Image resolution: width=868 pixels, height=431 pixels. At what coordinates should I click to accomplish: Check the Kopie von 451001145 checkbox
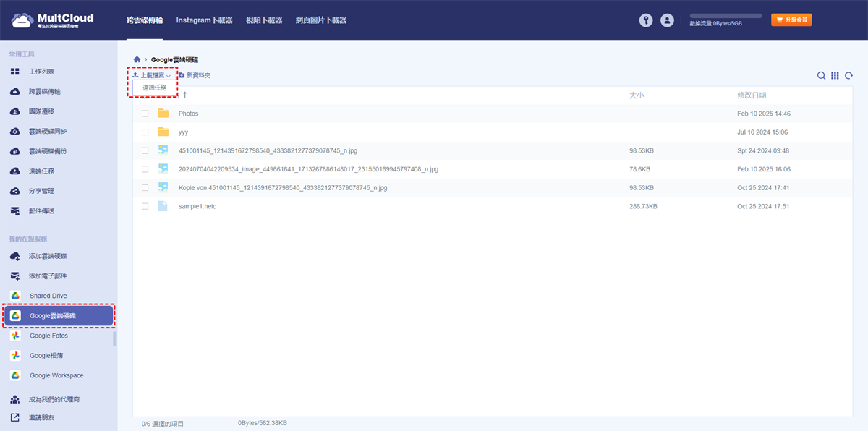(145, 187)
